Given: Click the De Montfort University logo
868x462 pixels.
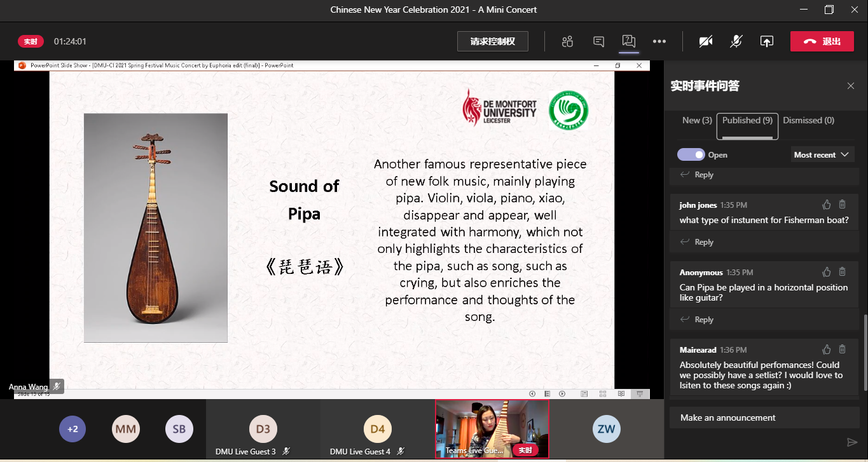Looking at the screenshot, I should click(499, 108).
